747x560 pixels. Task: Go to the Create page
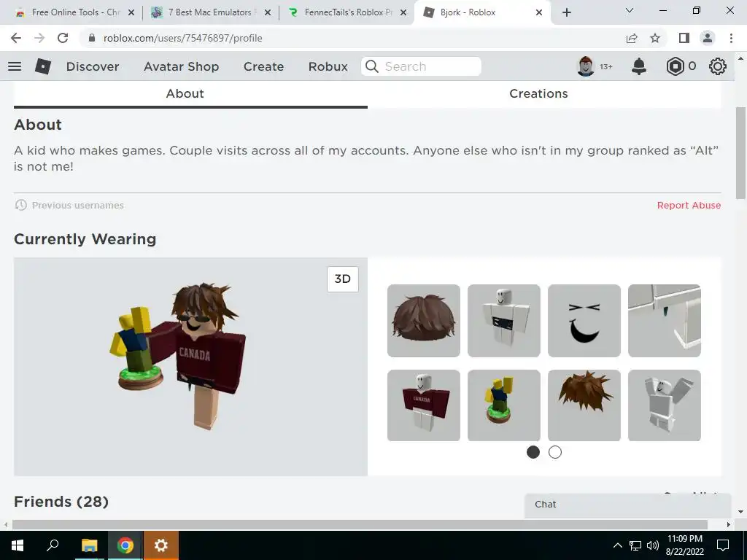263,66
